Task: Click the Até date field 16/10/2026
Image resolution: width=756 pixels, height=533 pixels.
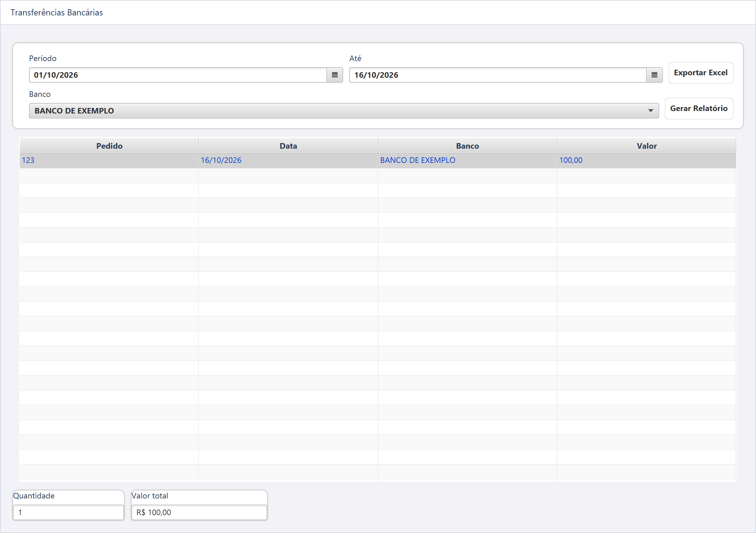Action: point(498,75)
